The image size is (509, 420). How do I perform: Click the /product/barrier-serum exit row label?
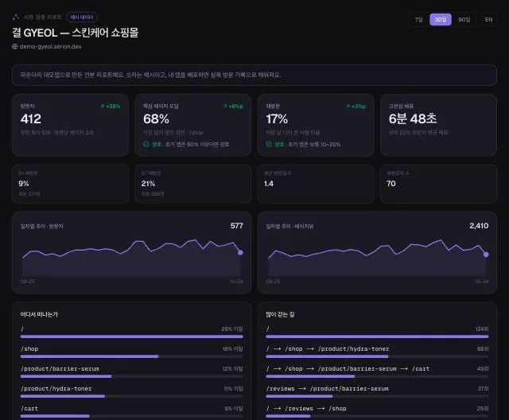(60, 369)
